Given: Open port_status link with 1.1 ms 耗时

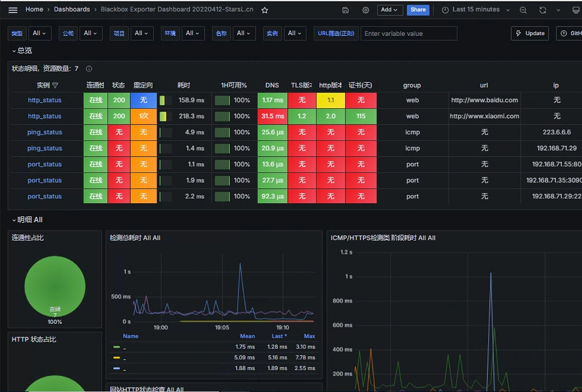Looking at the screenshot, I should tap(45, 164).
